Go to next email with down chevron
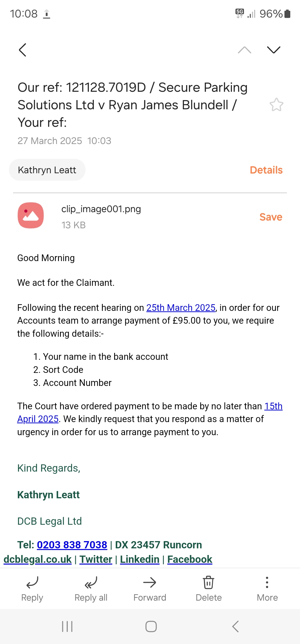Viewport: 300px width, 644px height. pos(274,50)
